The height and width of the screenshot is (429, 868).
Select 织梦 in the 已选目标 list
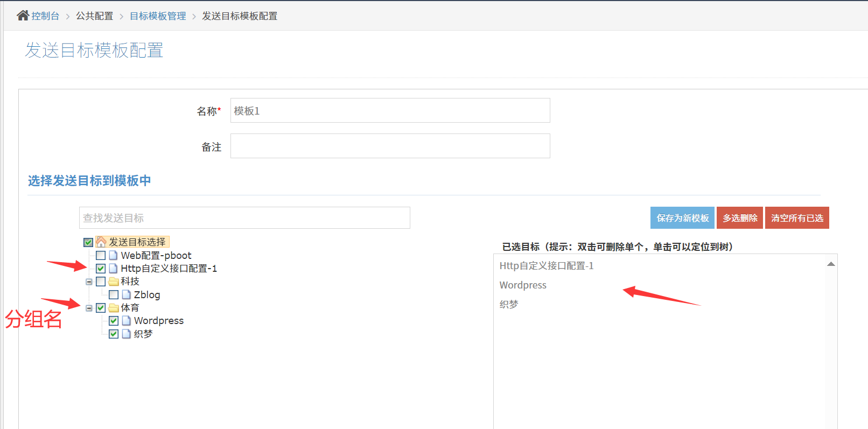(509, 304)
